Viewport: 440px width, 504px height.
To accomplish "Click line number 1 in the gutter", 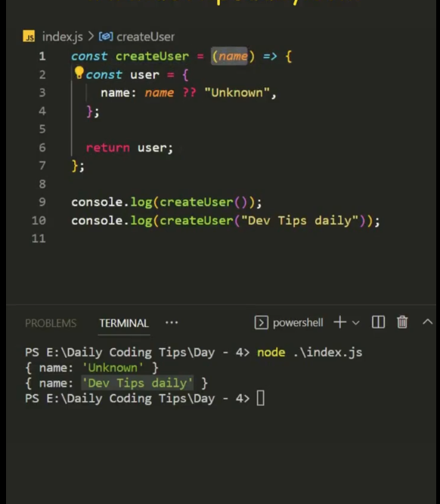I will click(42, 56).
